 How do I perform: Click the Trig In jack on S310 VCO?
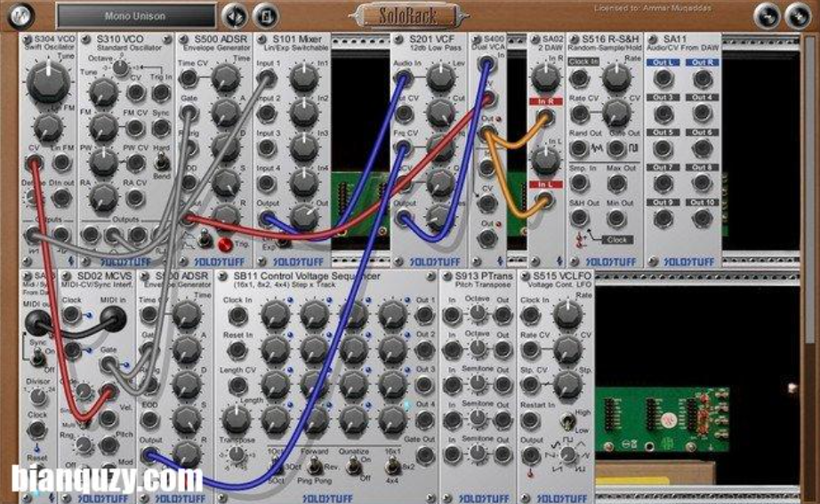tap(161, 93)
